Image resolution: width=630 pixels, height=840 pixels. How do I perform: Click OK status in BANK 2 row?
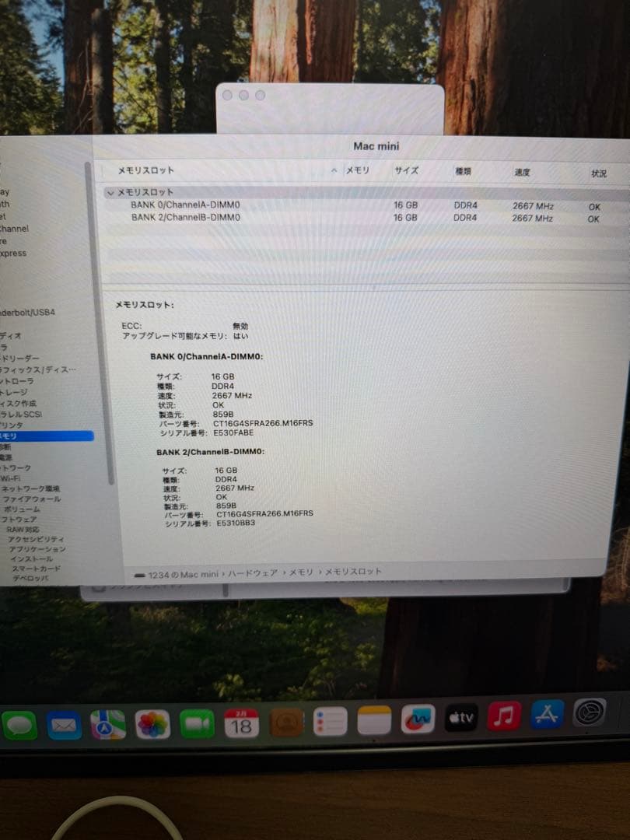pos(593,219)
